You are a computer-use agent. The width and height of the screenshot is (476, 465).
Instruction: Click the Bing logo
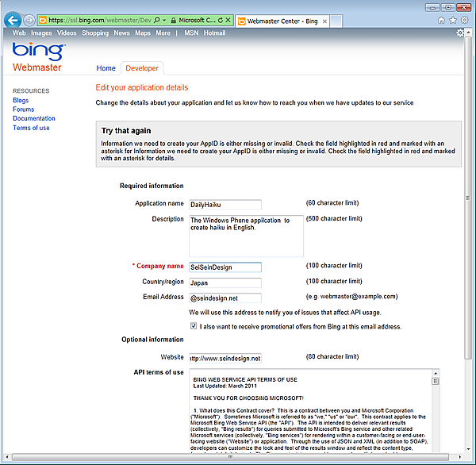point(39,51)
